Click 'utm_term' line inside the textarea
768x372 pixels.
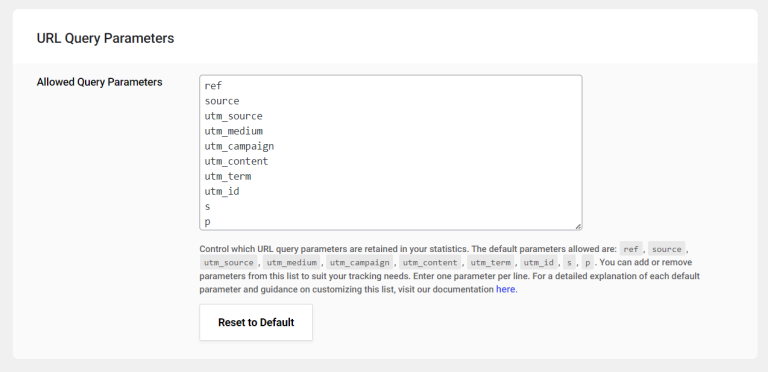point(228,176)
